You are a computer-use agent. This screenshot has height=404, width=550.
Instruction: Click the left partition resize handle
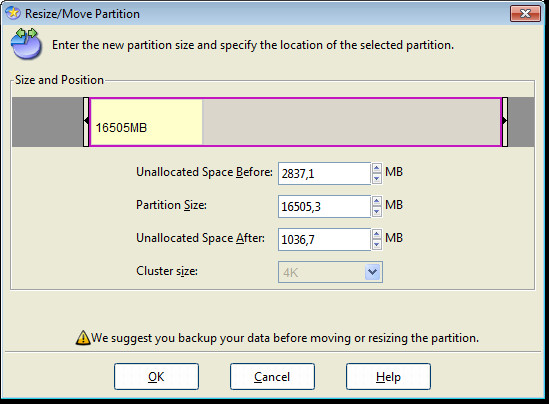click(x=86, y=122)
